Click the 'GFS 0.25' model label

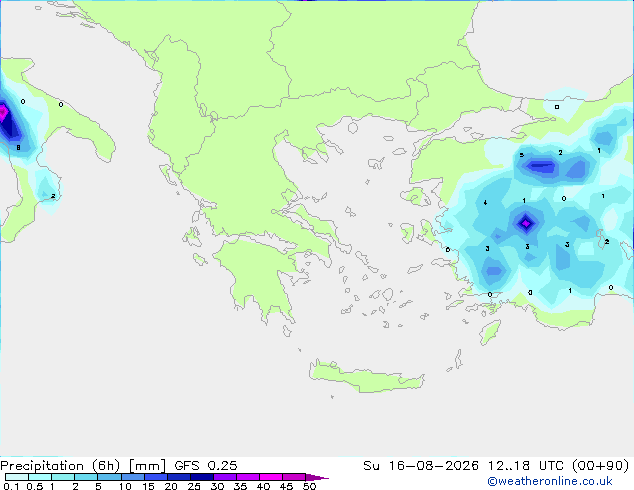click(206, 466)
